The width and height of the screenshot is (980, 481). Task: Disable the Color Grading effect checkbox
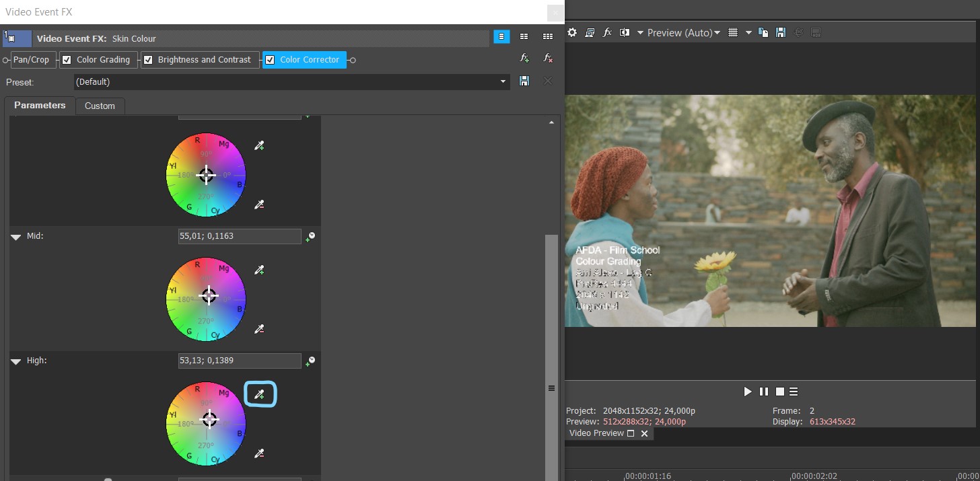pos(67,60)
